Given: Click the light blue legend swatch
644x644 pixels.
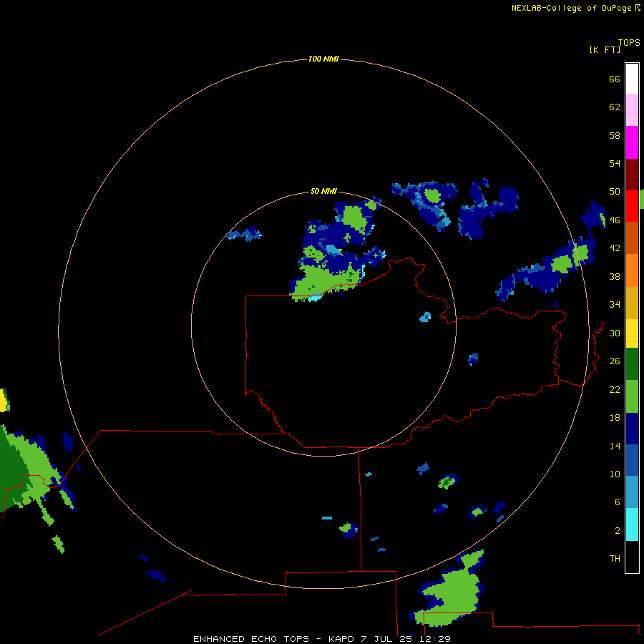Looking at the screenshot, I should coord(632,492).
